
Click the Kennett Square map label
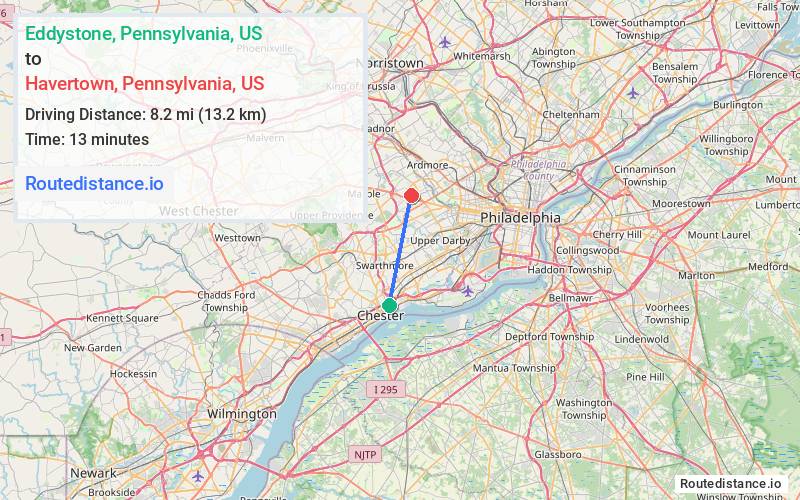122,318
